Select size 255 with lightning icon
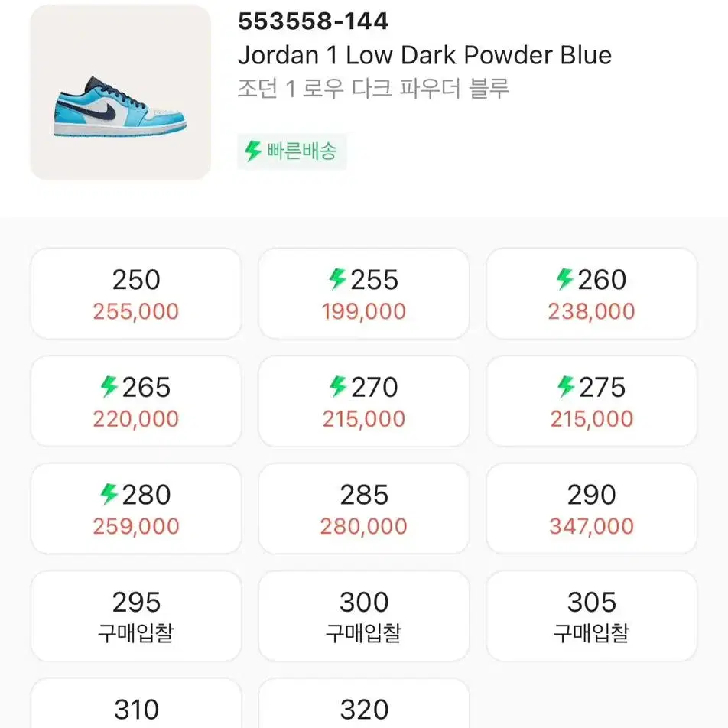 [363, 294]
